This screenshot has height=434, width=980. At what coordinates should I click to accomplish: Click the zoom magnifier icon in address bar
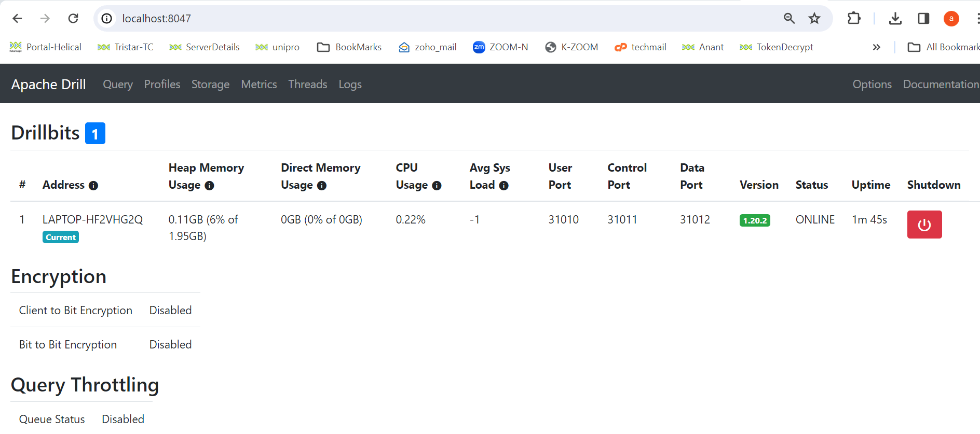[x=789, y=19]
